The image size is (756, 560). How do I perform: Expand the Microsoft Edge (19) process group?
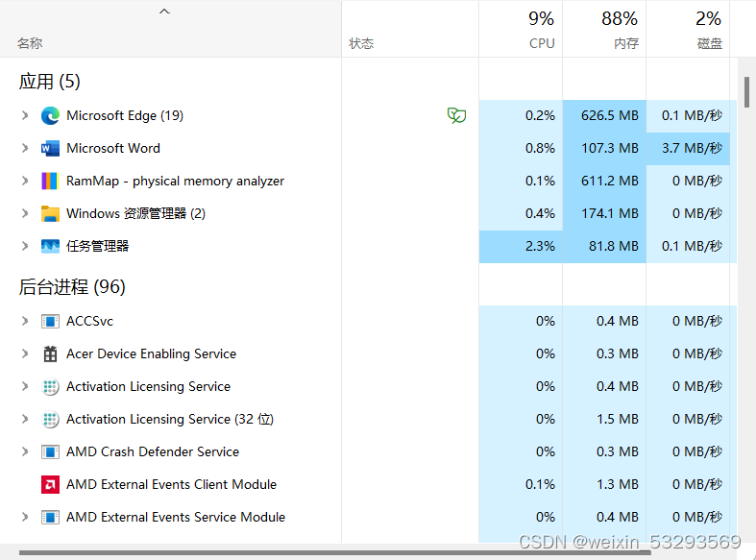[x=25, y=115]
